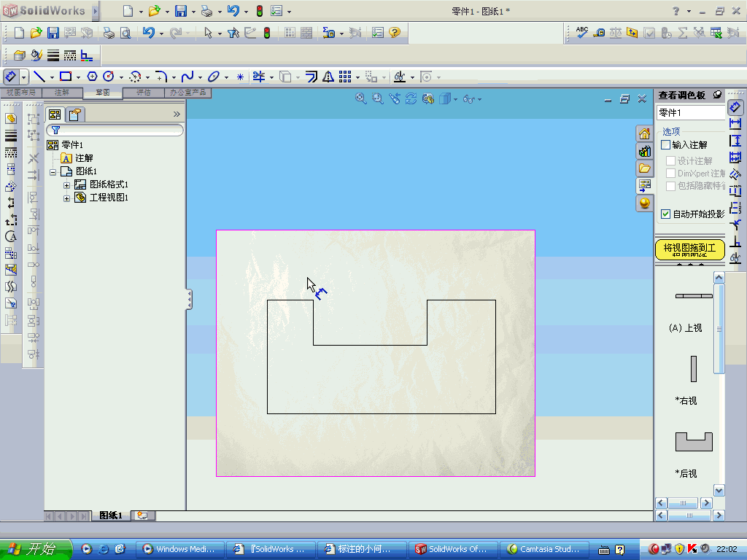747x560 pixels.
Task: Click the Layer Properties icon
Action: click(19, 55)
